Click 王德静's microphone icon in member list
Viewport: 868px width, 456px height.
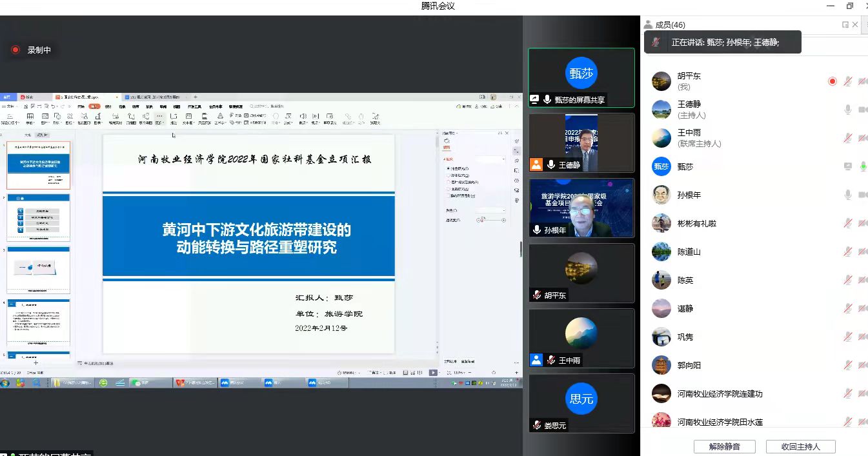click(x=848, y=110)
